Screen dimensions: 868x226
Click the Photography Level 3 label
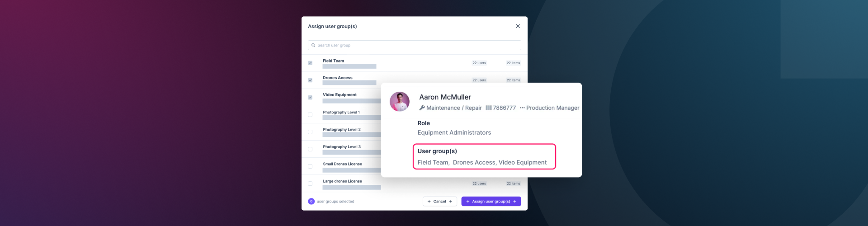pos(342,146)
